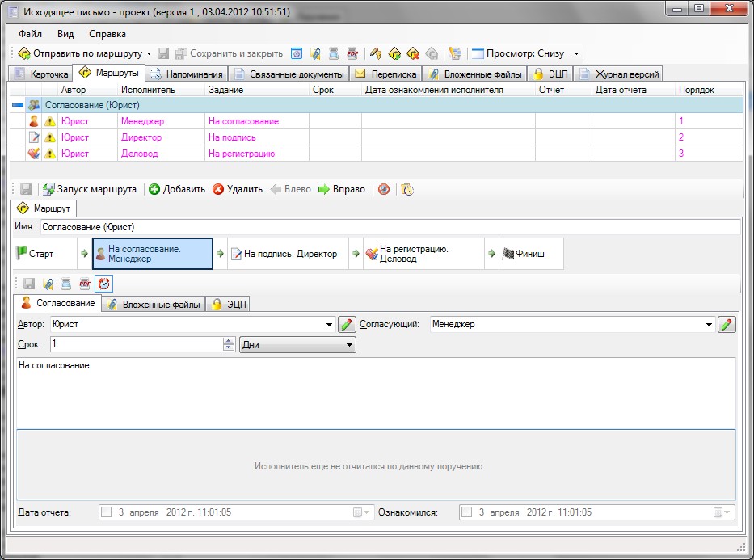Click the red Delete (Удалить) icon
The image size is (754, 560).
(218, 189)
